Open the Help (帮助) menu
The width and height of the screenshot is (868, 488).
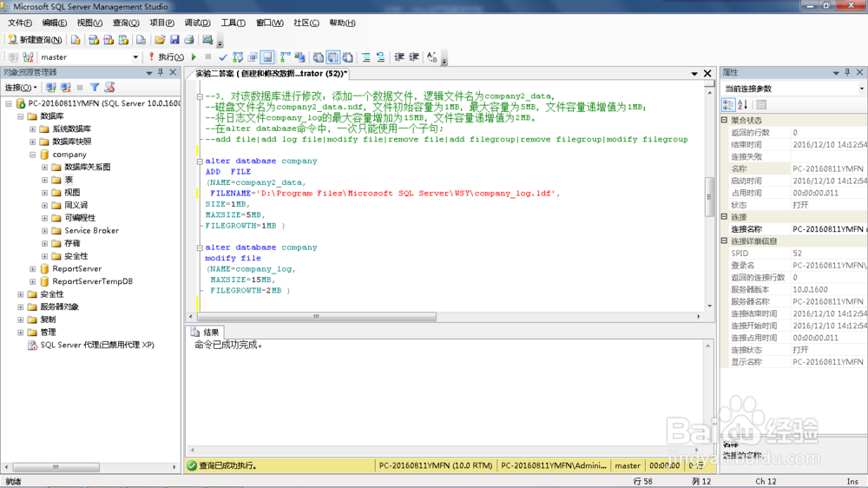coord(342,23)
